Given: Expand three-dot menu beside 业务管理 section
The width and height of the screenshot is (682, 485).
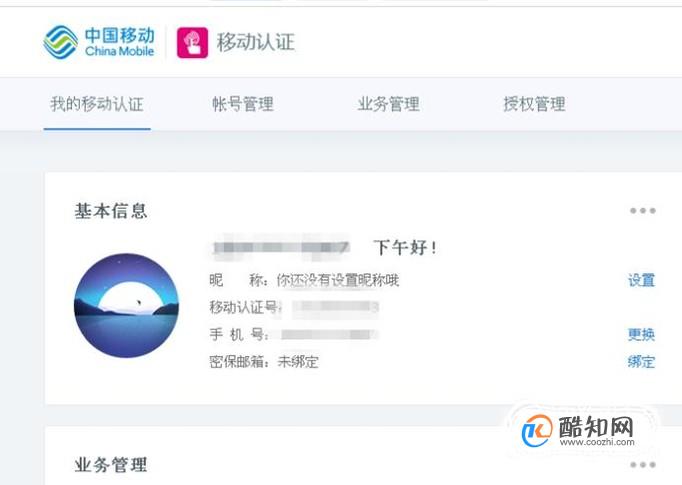Looking at the screenshot, I should [x=642, y=465].
